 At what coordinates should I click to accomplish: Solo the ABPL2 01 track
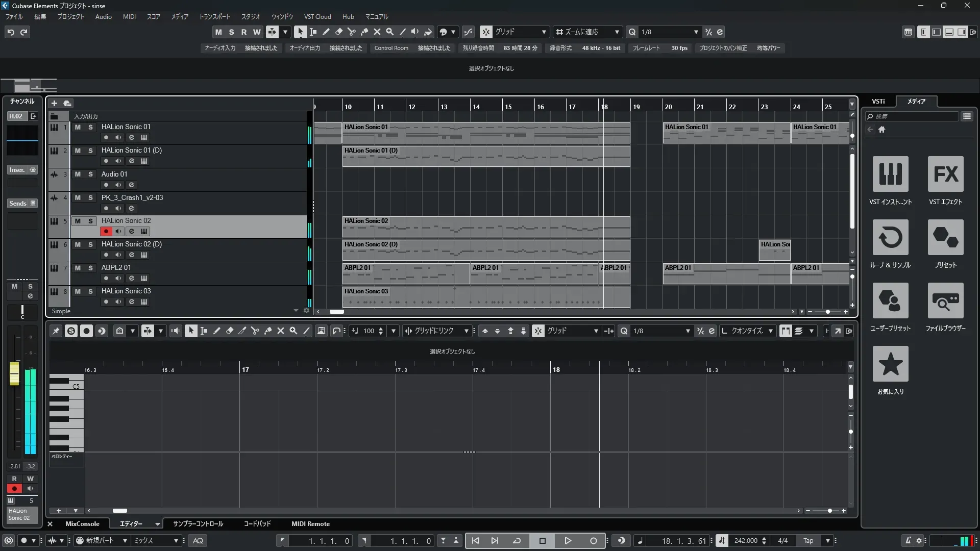pos(91,268)
